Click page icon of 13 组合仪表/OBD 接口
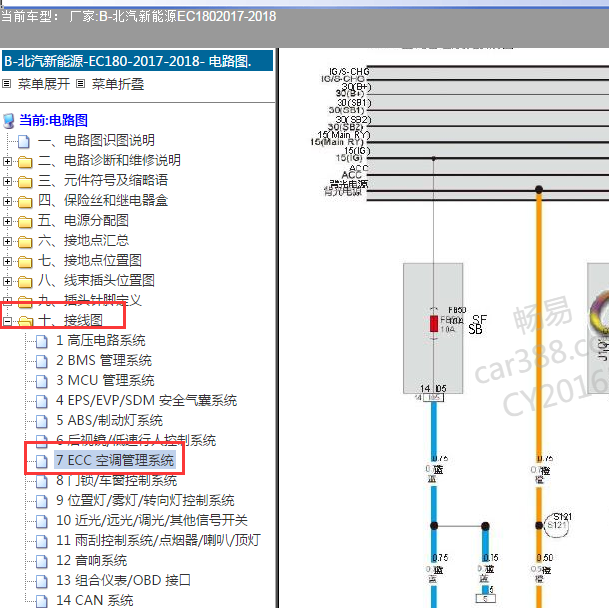Viewport: 609px width, 608px height. point(42,582)
